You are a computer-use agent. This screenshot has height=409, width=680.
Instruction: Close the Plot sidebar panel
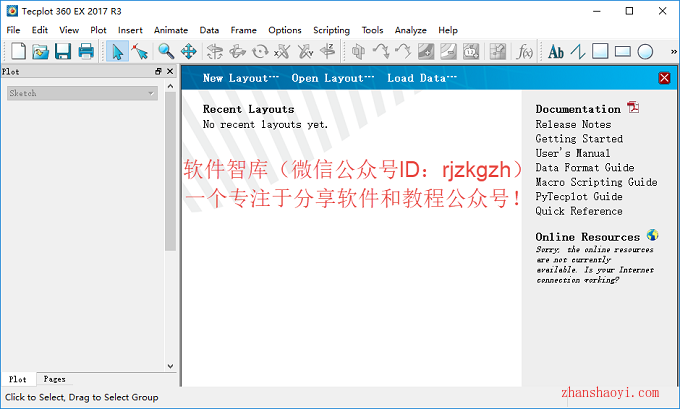[170, 71]
